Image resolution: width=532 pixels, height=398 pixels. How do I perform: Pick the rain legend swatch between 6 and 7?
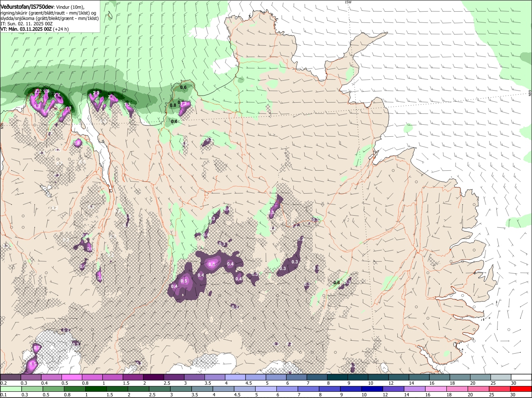click(x=288, y=389)
